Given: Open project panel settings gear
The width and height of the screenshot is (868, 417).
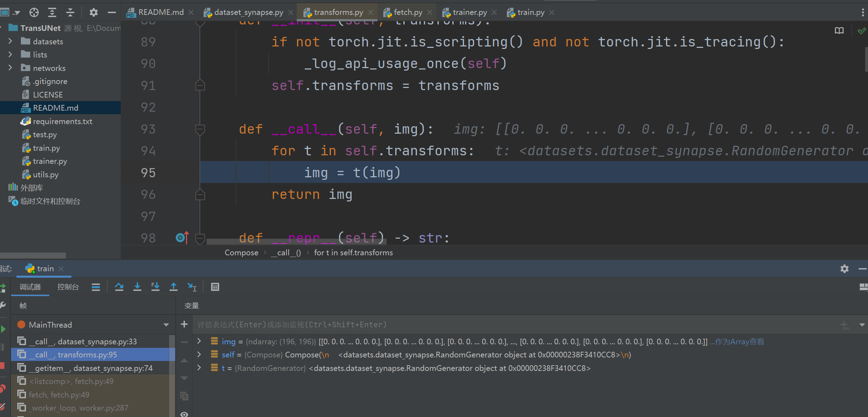Looking at the screenshot, I should pos(93,12).
